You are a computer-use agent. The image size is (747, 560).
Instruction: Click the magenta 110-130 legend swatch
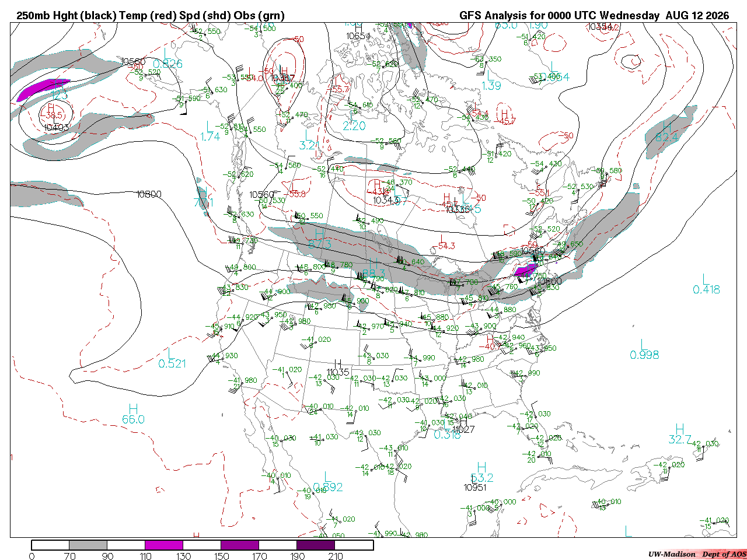(164, 545)
